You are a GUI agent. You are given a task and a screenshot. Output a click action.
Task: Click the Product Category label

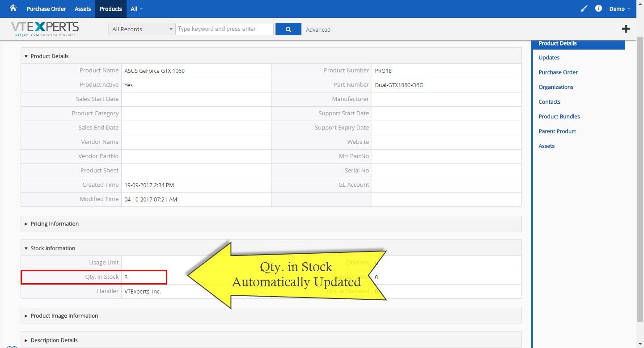point(95,113)
